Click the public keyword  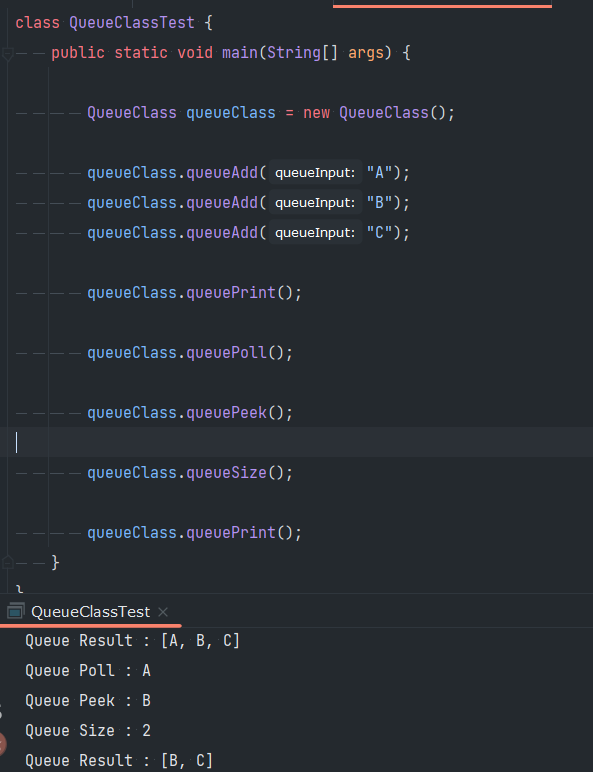click(x=78, y=53)
